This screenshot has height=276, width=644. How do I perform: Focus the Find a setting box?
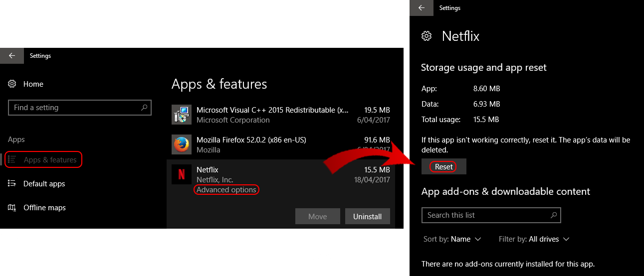point(80,108)
